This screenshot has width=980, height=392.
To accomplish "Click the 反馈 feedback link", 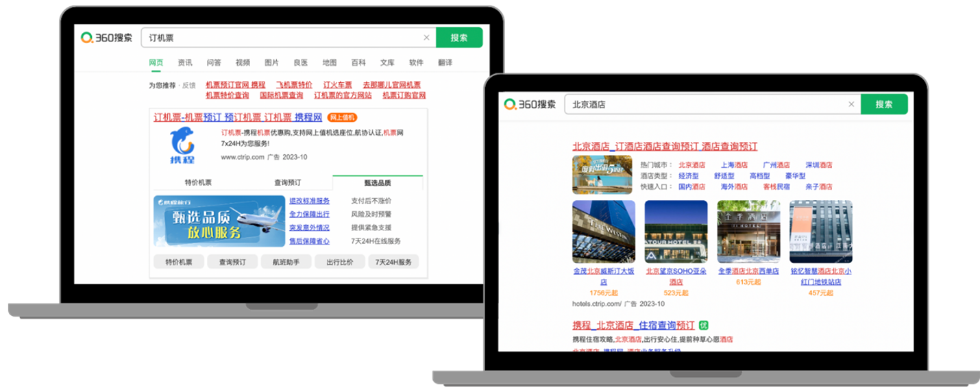I will click(x=188, y=86).
